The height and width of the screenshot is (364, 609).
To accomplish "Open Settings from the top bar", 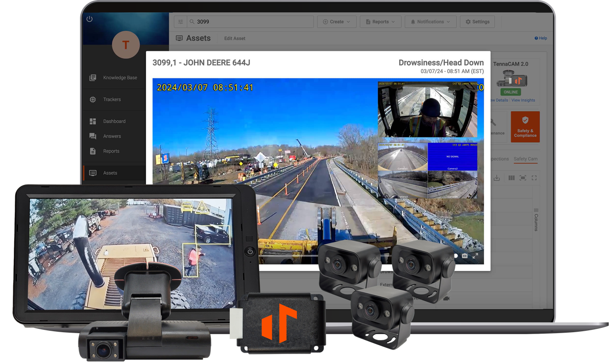I will coord(477,22).
